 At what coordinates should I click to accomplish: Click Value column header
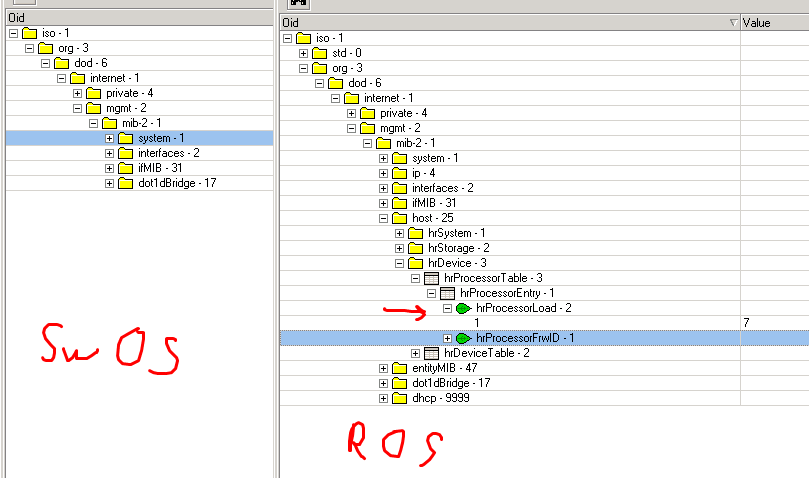[x=774, y=23]
